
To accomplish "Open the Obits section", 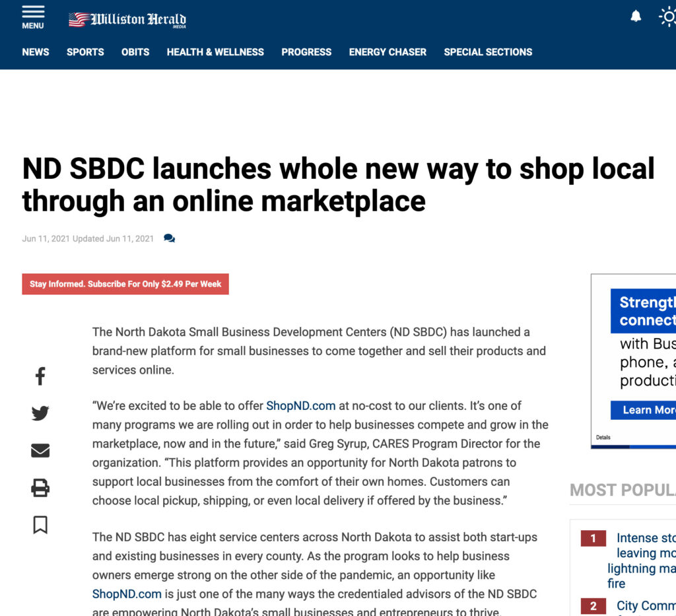I will point(135,52).
